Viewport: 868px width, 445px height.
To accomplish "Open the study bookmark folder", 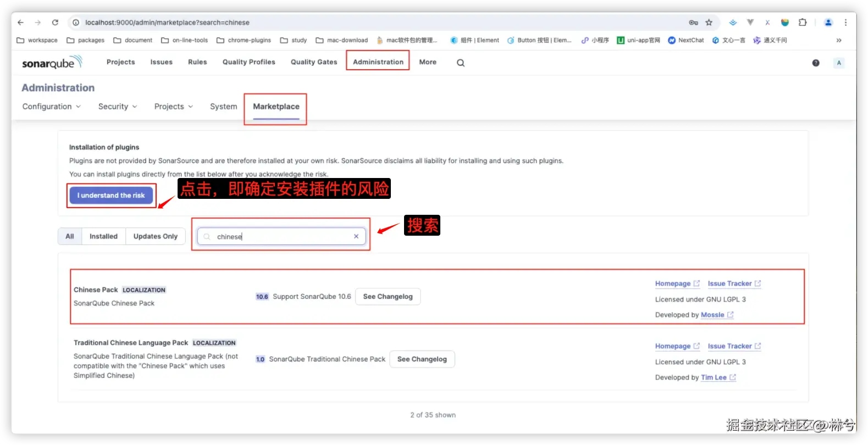I will coord(294,40).
